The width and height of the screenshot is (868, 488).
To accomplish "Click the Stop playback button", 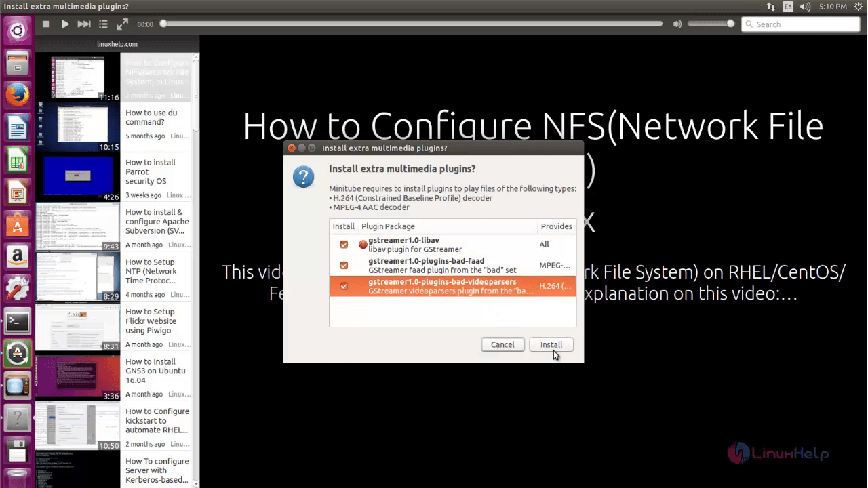I will click(45, 24).
